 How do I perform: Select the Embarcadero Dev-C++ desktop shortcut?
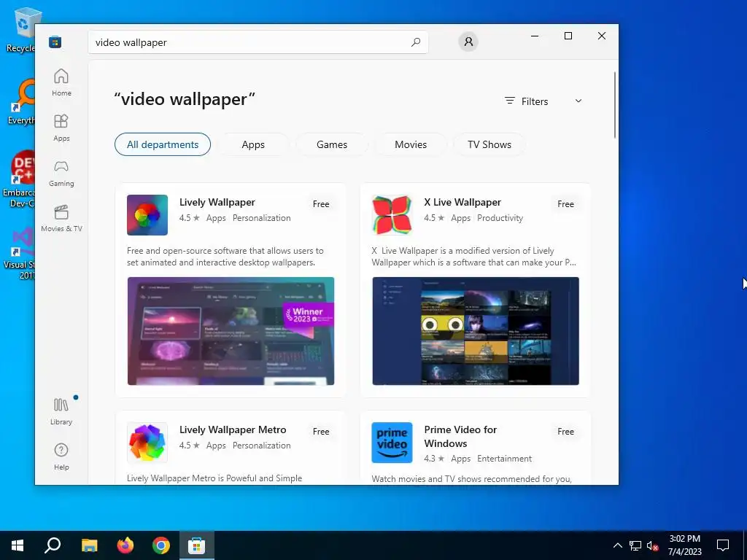click(x=19, y=179)
